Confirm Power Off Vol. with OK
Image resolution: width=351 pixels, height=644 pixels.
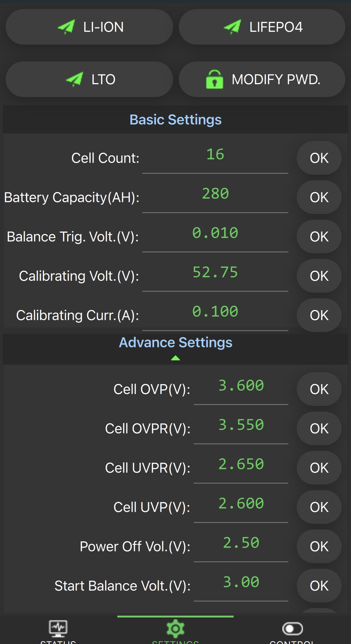click(x=319, y=547)
